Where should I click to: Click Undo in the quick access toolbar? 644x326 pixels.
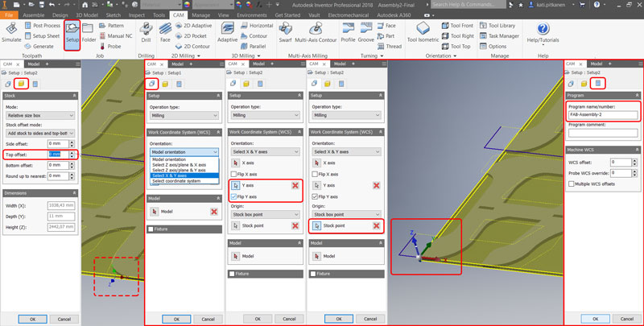coord(52,5)
